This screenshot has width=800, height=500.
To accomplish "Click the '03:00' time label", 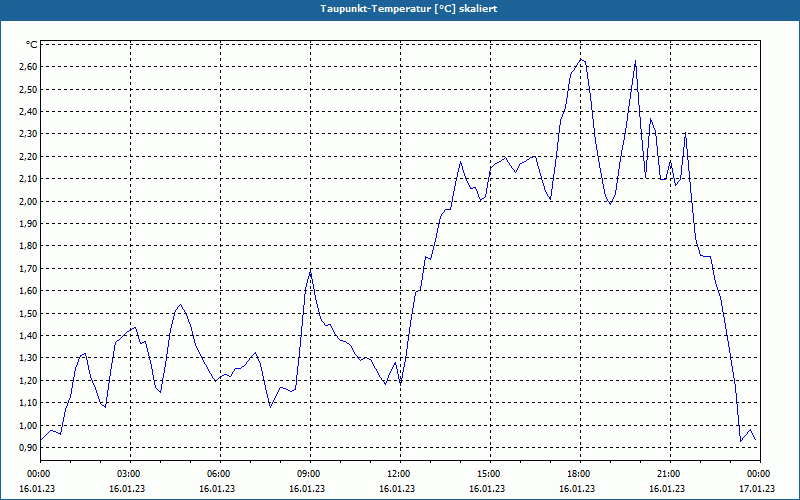I will click(x=127, y=474).
